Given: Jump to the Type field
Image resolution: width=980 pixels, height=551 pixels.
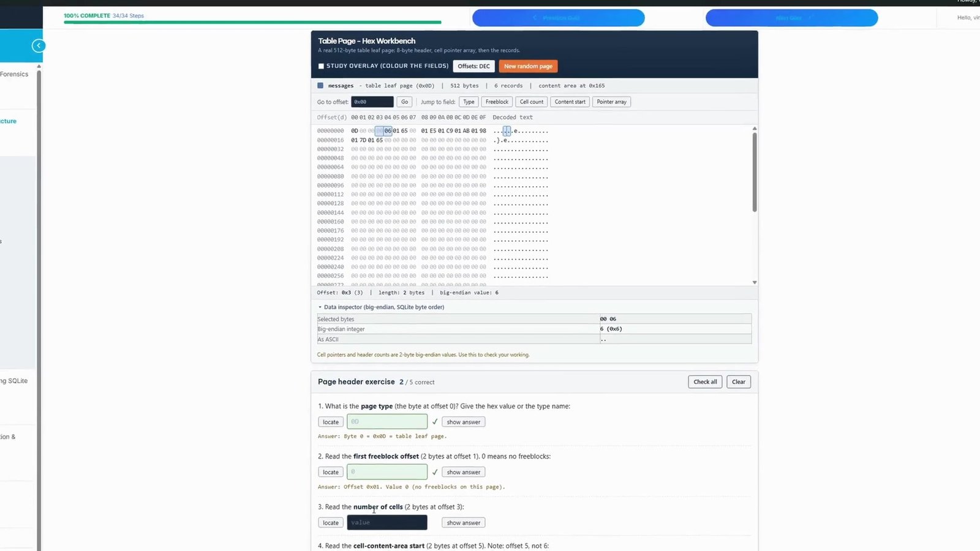Looking at the screenshot, I should click(x=469, y=102).
